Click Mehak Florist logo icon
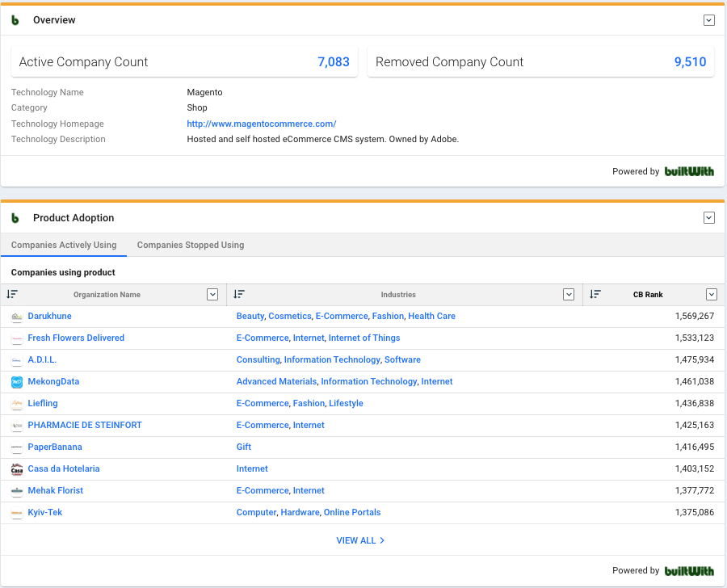Screen dimensions: 727x588 17,491
